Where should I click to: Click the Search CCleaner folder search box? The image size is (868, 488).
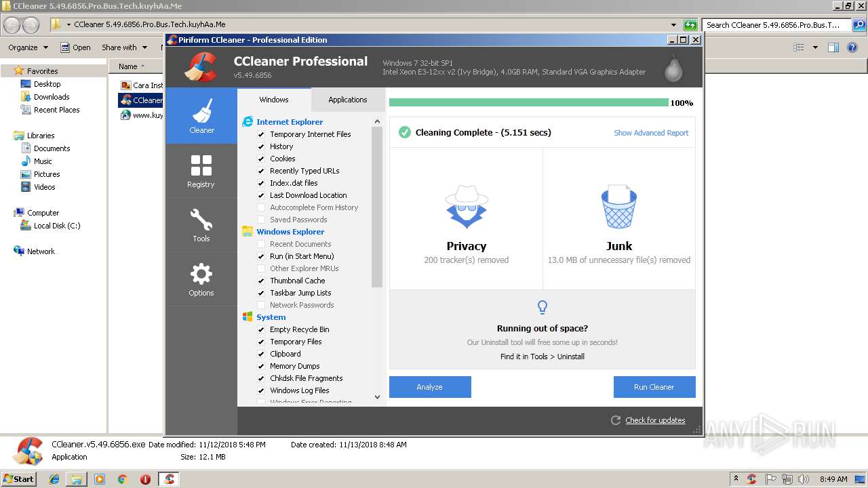pyautogui.click(x=778, y=25)
